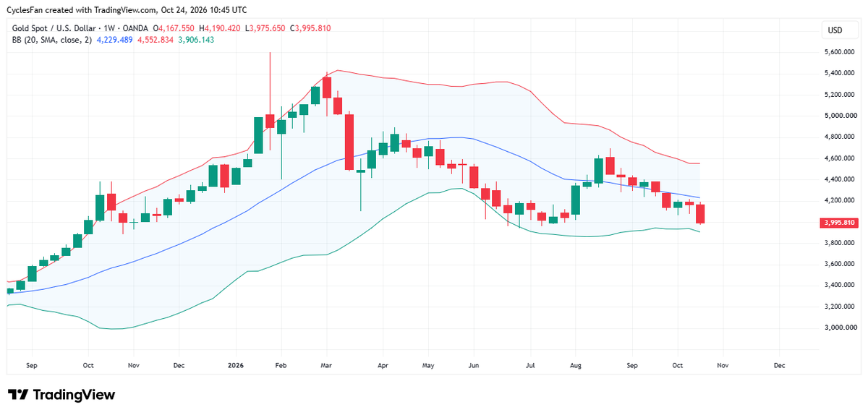Click the Sep label at the time axis start
Viewport: 868px width, 415px height.
[x=31, y=366]
